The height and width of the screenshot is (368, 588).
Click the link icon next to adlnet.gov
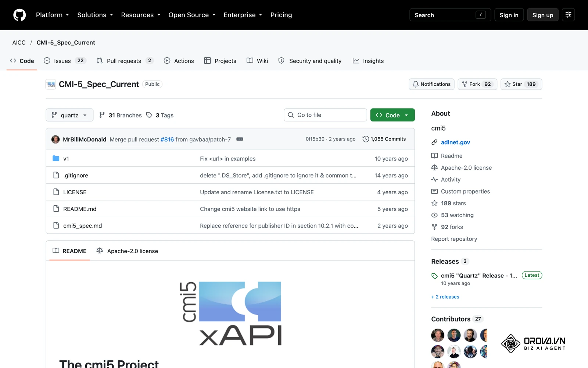[x=434, y=142]
